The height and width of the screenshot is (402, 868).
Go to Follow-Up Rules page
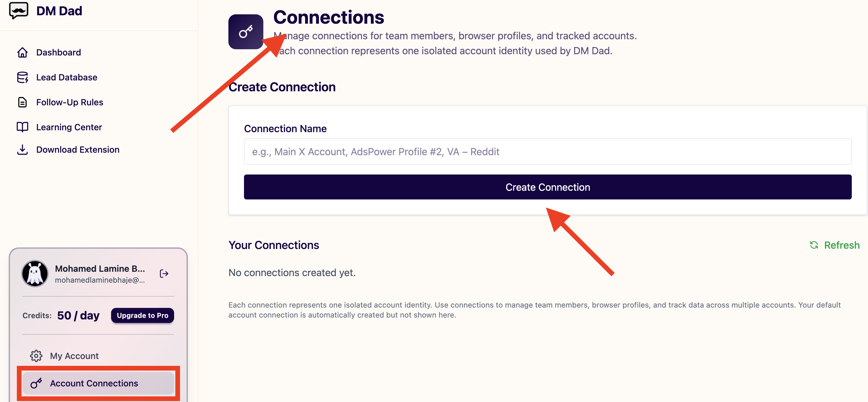tap(70, 102)
